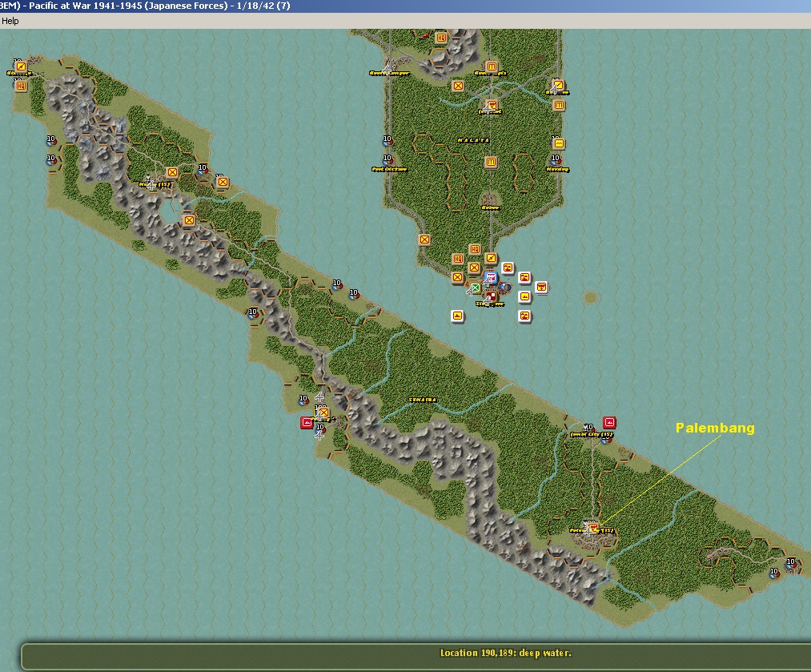The height and width of the screenshot is (672, 811).
Task: Select the white crown naval counter east of Singapore
Action: click(541, 287)
